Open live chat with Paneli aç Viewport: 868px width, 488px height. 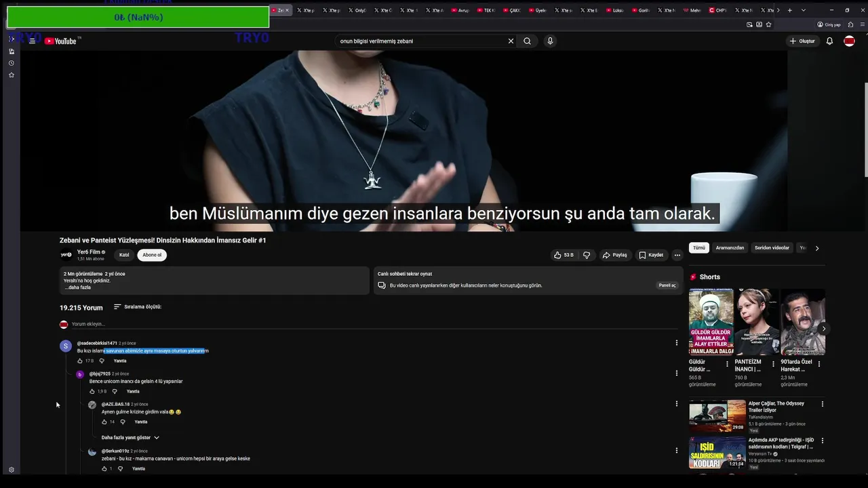(667, 285)
